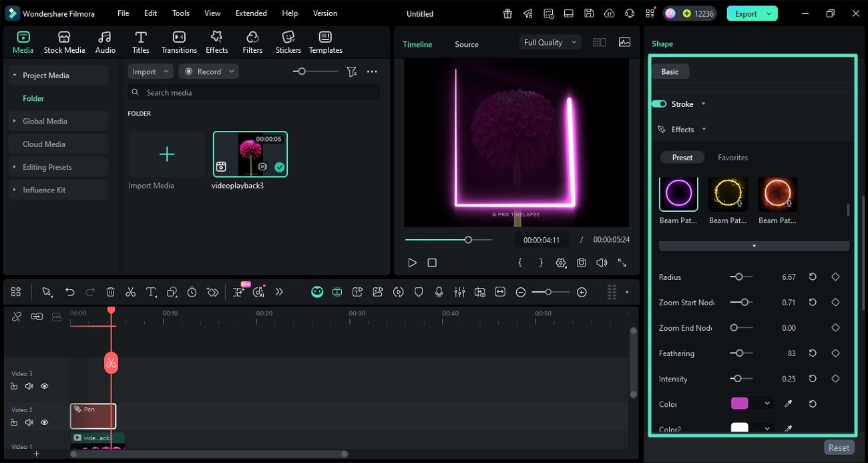Viewport: 868px width, 463px height.
Task: Open the audio mixer icon above the timeline
Action: coord(459,292)
